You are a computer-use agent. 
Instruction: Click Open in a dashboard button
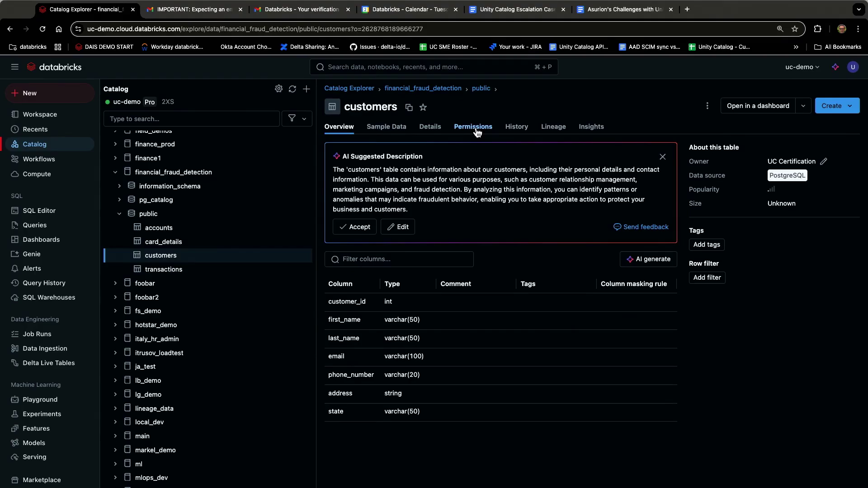pyautogui.click(x=758, y=106)
